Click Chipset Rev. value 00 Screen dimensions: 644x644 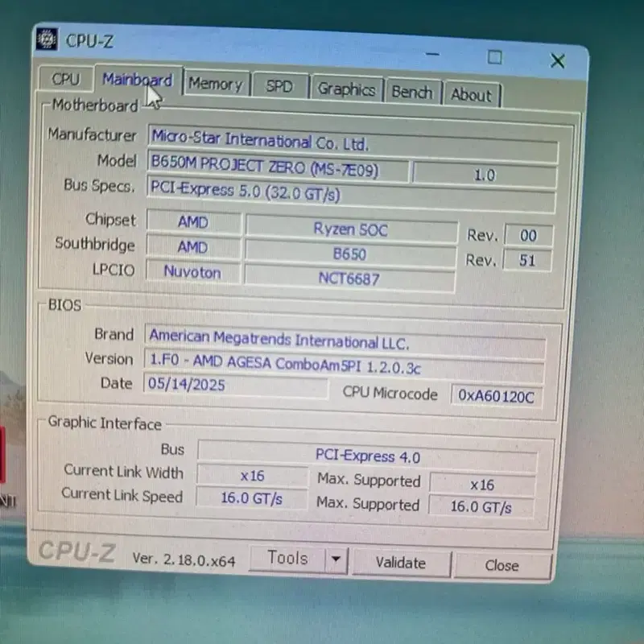click(528, 236)
